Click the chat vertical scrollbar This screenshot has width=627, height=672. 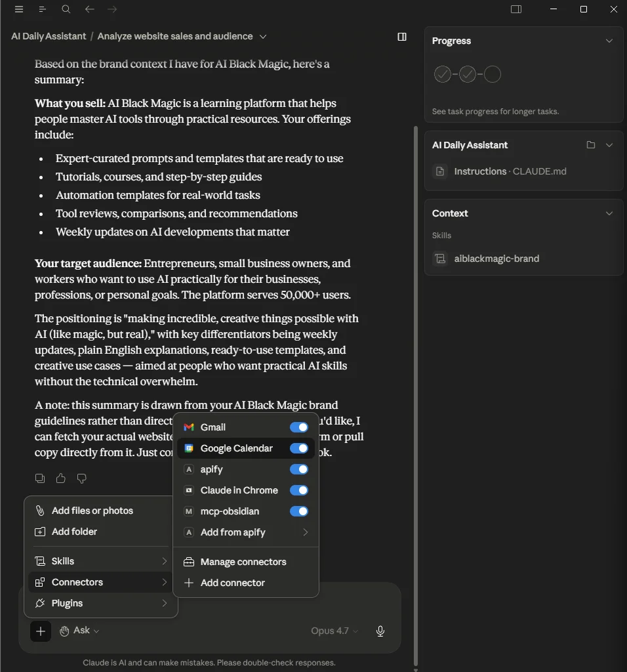[x=415, y=396]
